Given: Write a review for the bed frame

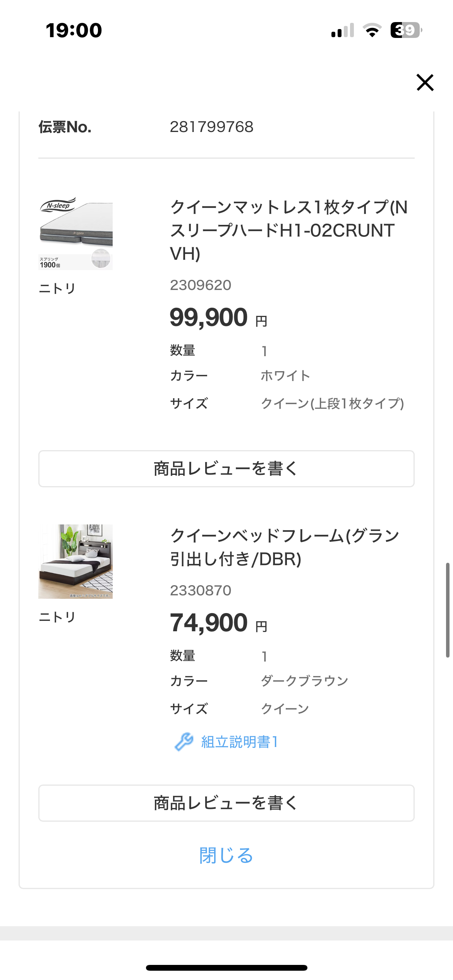Looking at the screenshot, I should point(226,803).
